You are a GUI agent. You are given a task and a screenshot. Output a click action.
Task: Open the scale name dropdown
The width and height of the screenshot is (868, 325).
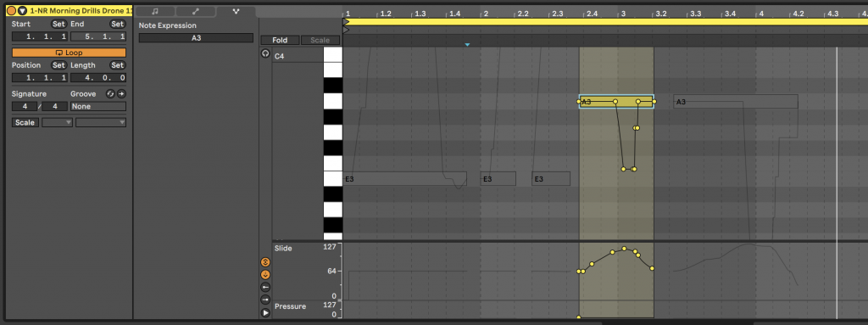tap(101, 122)
